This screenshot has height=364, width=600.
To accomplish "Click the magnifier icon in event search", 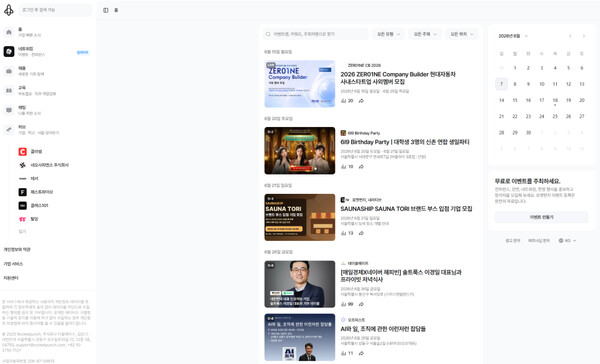I will point(268,34).
